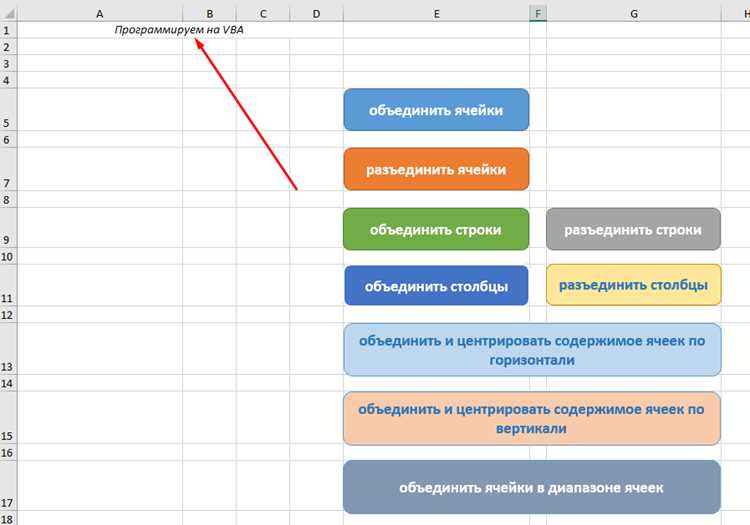750x525 pixels.
Task: Select row 12 header
Action: [8, 315]
